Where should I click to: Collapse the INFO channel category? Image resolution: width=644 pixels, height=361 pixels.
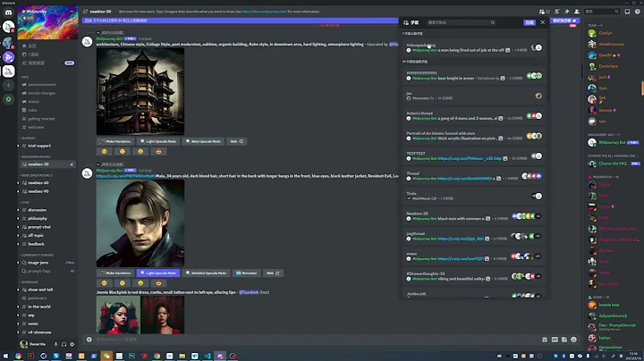pyautogui.click(x=25, y=77)
